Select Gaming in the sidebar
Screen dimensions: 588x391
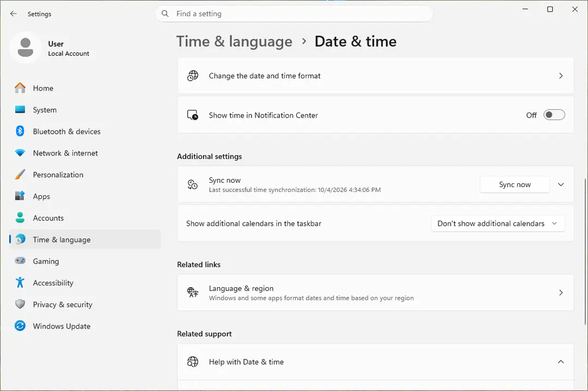click(85, 261)
